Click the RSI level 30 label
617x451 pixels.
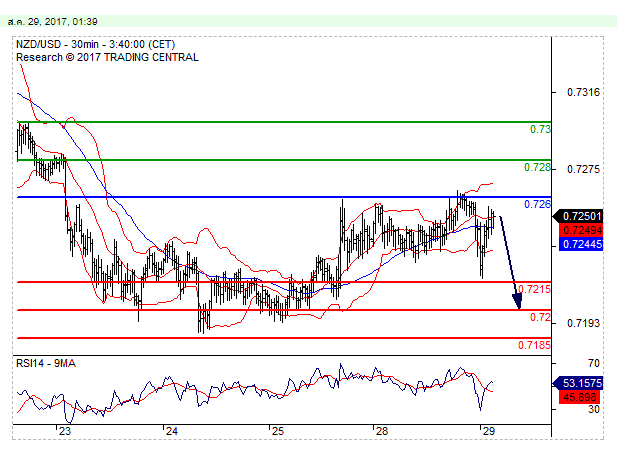pos(594,410)
